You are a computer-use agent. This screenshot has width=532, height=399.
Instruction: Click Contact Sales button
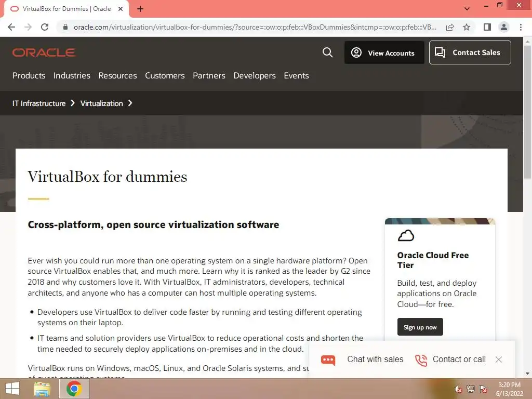pyautogui.click(x=470, y=52)
